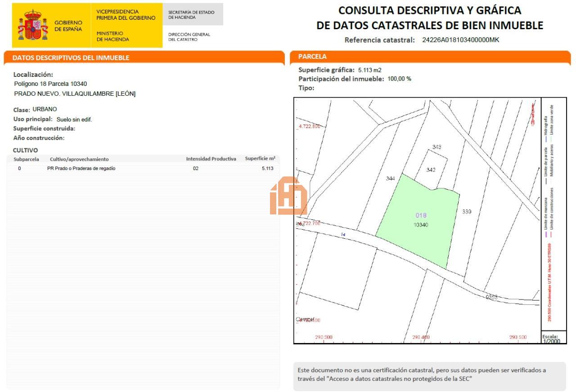Viewport: 576px width, 392px height.
Task: Click the catastral reference number 24226A018103400000MK
Action: pyautogui.click(x=460, y=40)
